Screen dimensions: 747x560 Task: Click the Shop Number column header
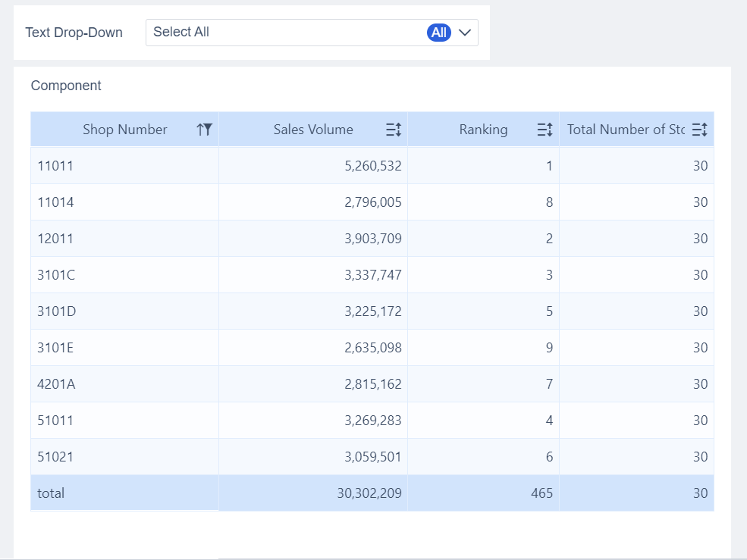pyautogui.click(x=124, y=130)
